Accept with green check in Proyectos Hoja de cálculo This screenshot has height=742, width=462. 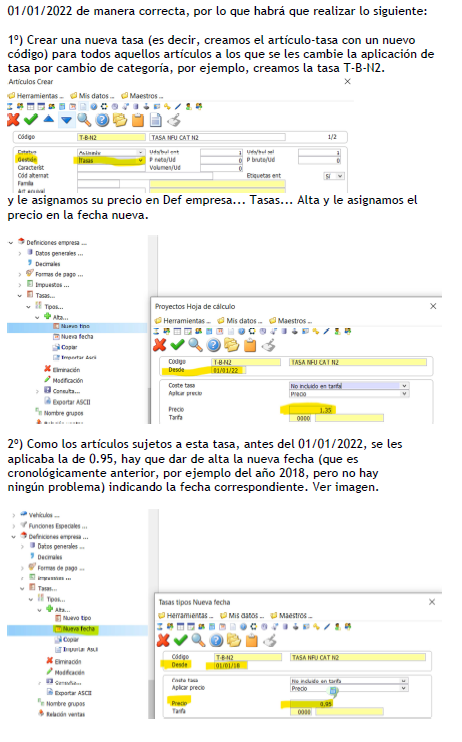pyautogui.click(x=178, y=345)
